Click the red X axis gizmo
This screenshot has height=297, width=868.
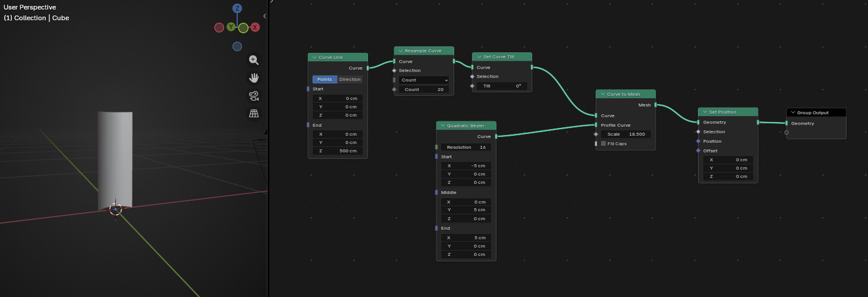point(255,27)
